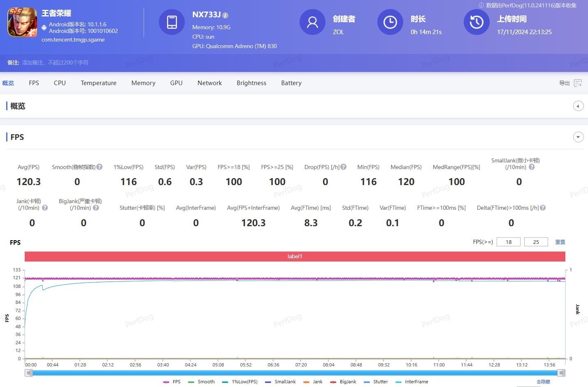588x387 pixels.
Task: Toggle InterFrame series in chart legend
Action: point(412,382)
